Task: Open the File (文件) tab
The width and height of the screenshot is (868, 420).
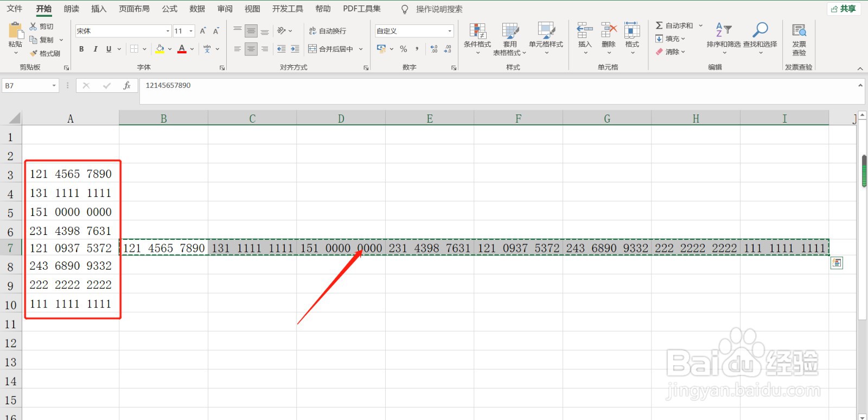Action: pos(15,9)
